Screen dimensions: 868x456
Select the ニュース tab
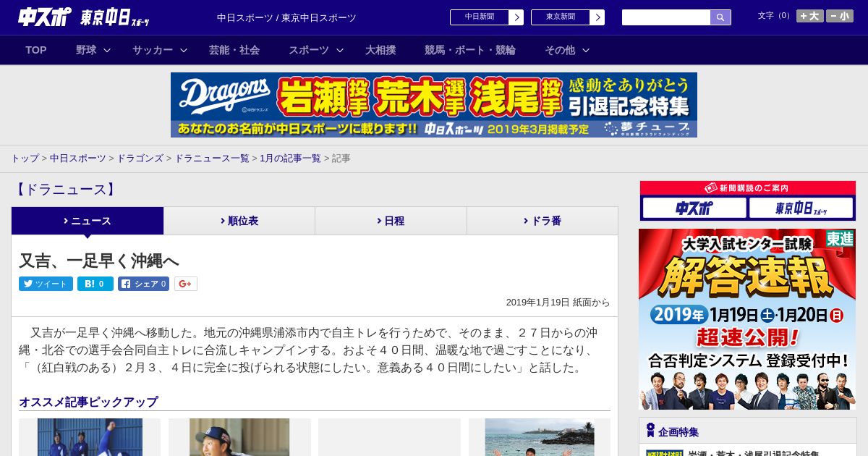pyautogui.click(x=88, y=221)
